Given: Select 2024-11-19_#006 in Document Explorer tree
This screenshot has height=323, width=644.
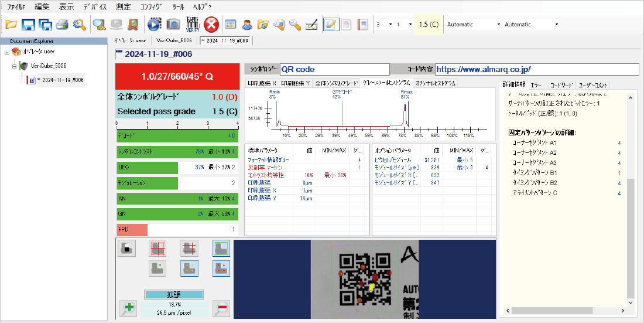Looking at the screenshot, I should pyautogui.click(x=60, y=80).
